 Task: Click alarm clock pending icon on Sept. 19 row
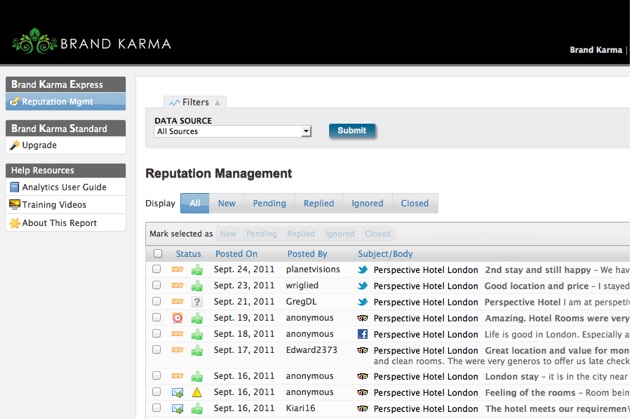pyautogui.click(x=177, y=318)
